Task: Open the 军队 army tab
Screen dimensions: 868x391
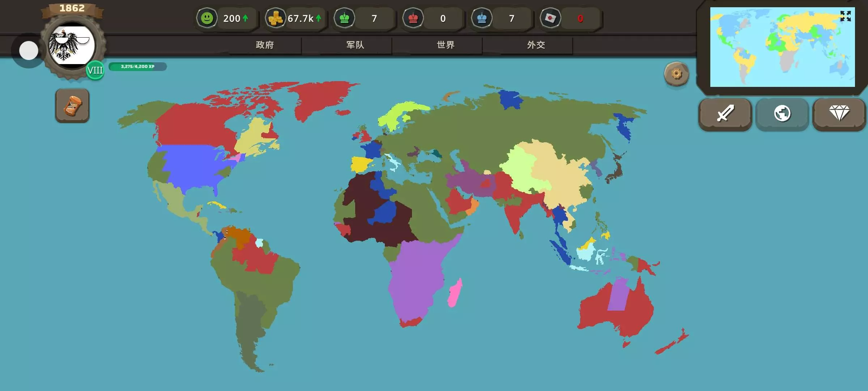Action: [x=355, y=45]
